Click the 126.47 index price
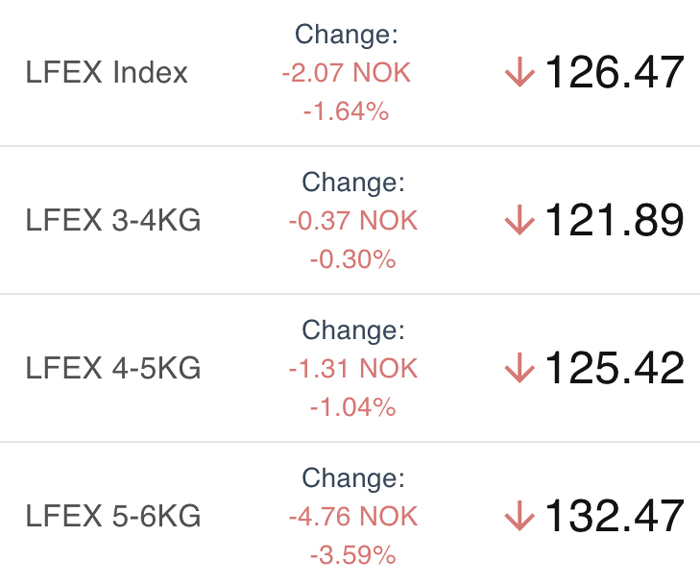The width and height of the screenshot is (700, 585). [615, 72]
